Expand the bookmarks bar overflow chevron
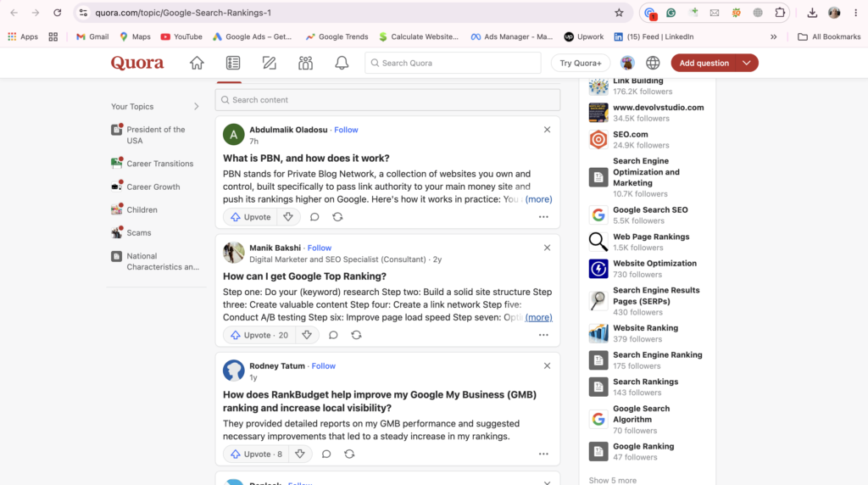The image size is (868, 485). coord(773,37)
